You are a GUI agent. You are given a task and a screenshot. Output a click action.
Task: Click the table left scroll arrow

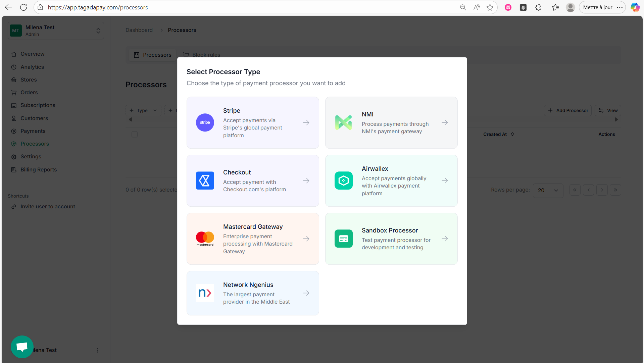pyautogui.click(x=130, y=119)
